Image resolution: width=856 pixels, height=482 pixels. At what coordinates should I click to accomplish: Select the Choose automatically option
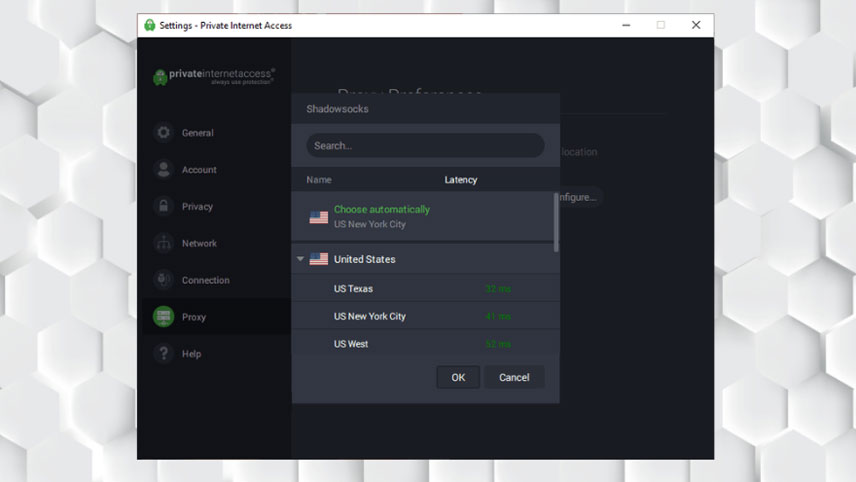coord(423,217)
